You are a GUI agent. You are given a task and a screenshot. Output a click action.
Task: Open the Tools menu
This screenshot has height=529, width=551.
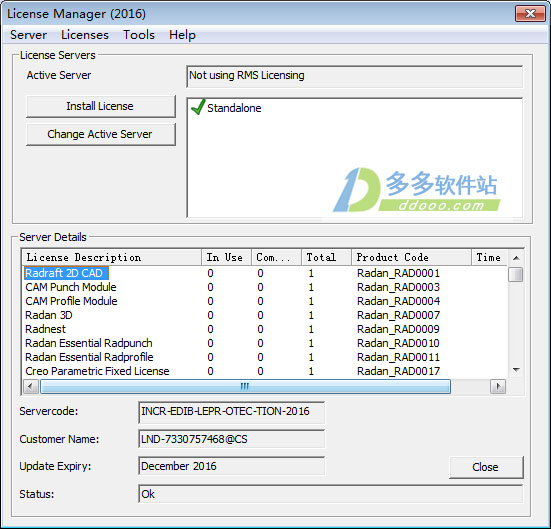pyautogui.click(x=139, y=35)
